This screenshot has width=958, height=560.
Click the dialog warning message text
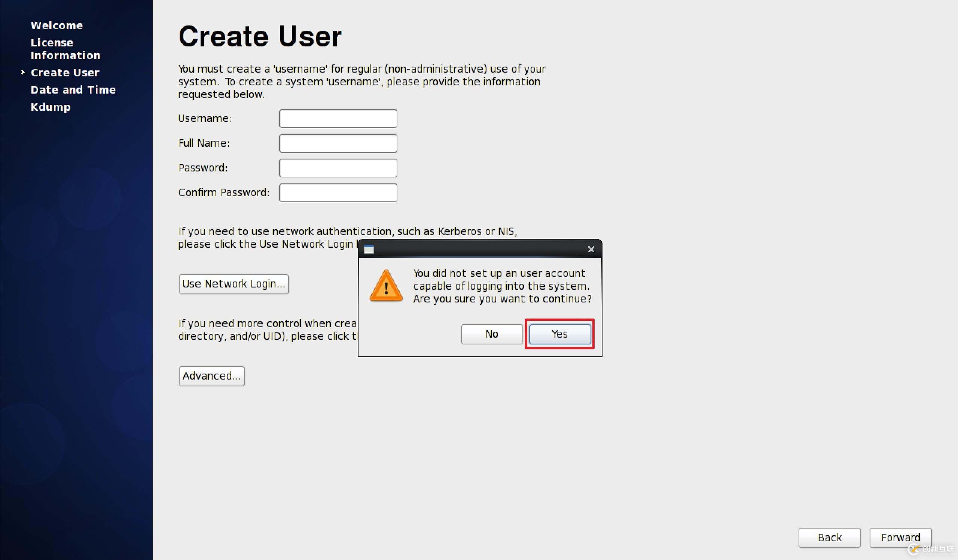click(502, 286)
